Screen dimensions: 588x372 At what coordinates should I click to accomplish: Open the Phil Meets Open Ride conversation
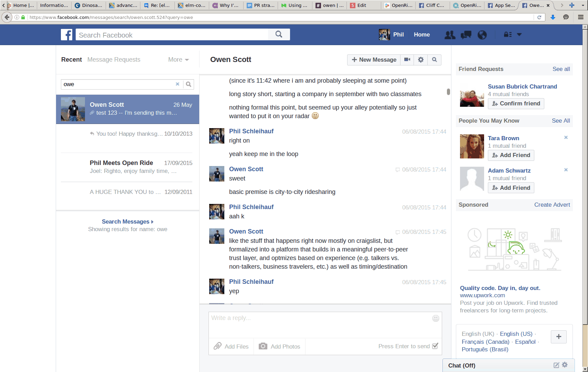128,167
